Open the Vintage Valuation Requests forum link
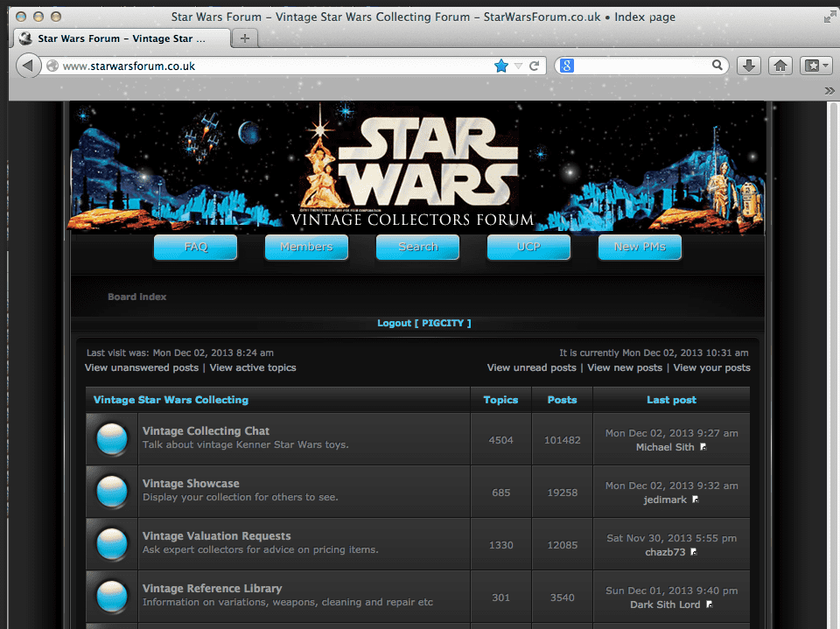 [216, 535]
